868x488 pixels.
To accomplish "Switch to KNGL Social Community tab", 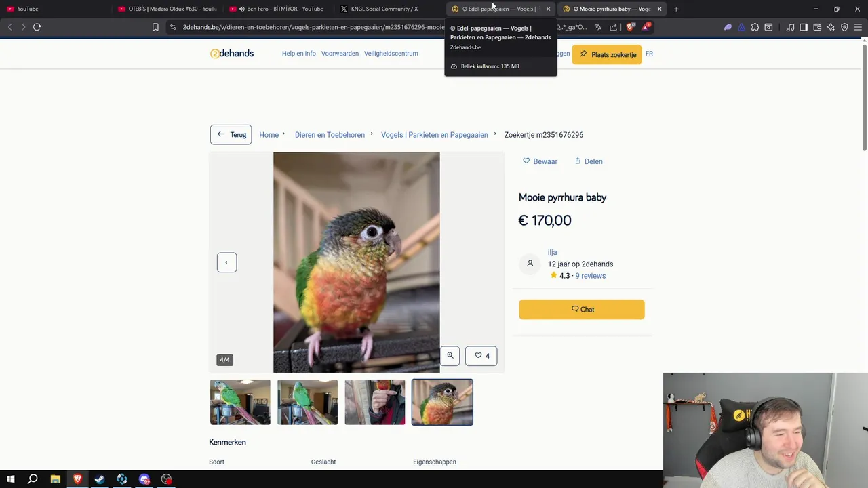I will tap(384, 9).
